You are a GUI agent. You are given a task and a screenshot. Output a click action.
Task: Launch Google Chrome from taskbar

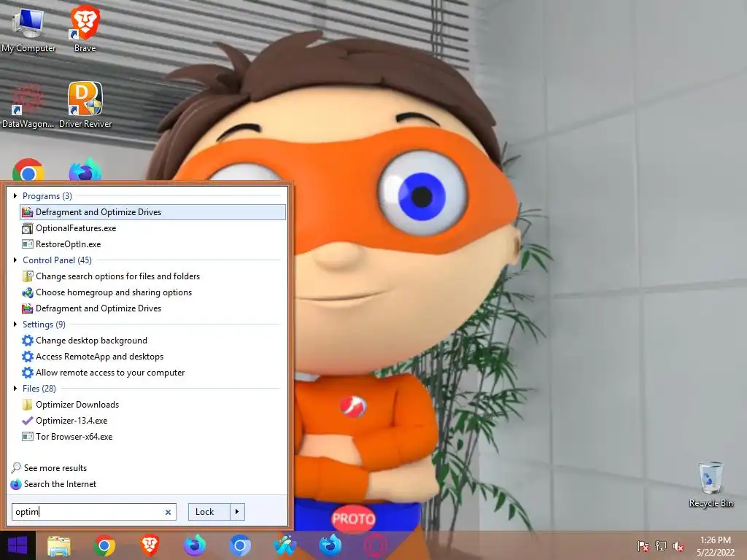tap(104, 545)
